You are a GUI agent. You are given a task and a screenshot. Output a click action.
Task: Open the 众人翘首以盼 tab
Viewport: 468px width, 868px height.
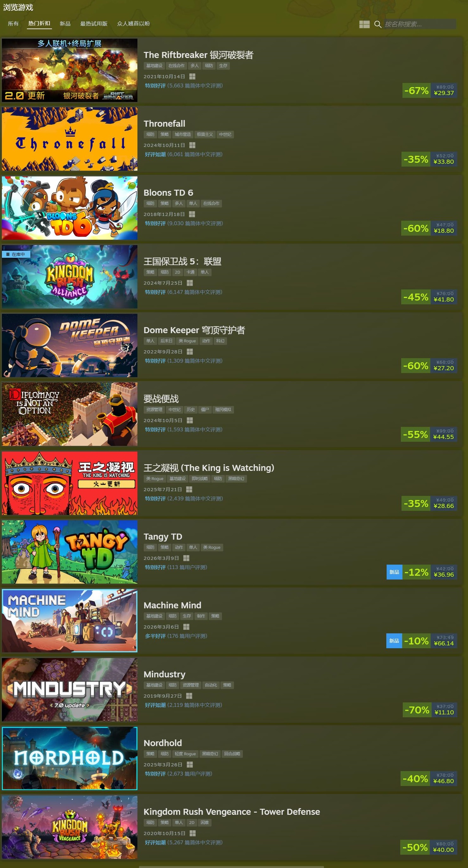(133, 23)
